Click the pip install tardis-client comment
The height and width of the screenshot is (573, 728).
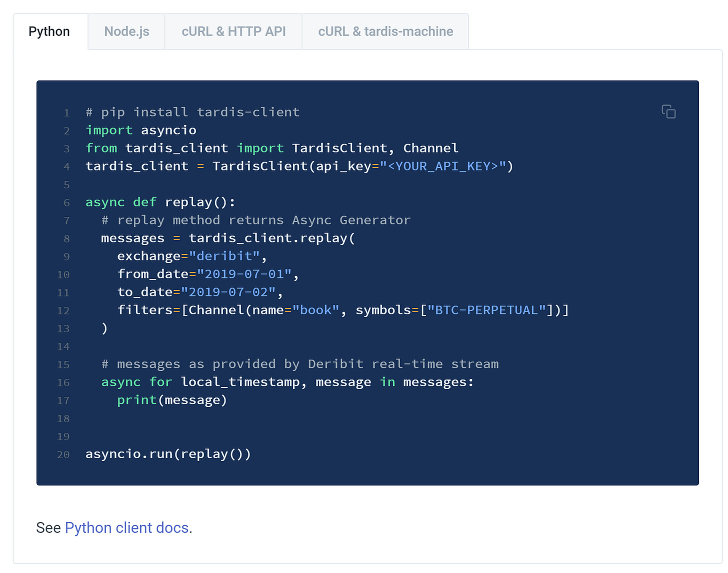pos(192,112)
